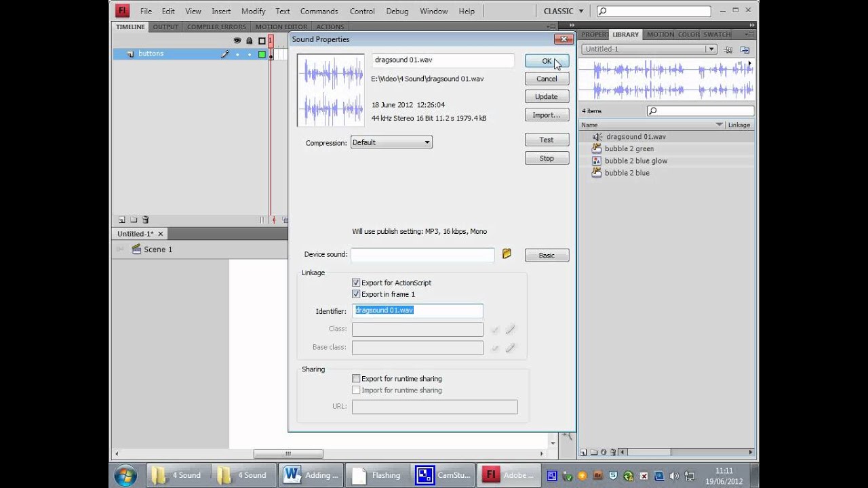The image size is (868, 488).
Task: Click the dragsound 01.wav speaker icon
Action: pyautogui.click(x=597, y=137)
